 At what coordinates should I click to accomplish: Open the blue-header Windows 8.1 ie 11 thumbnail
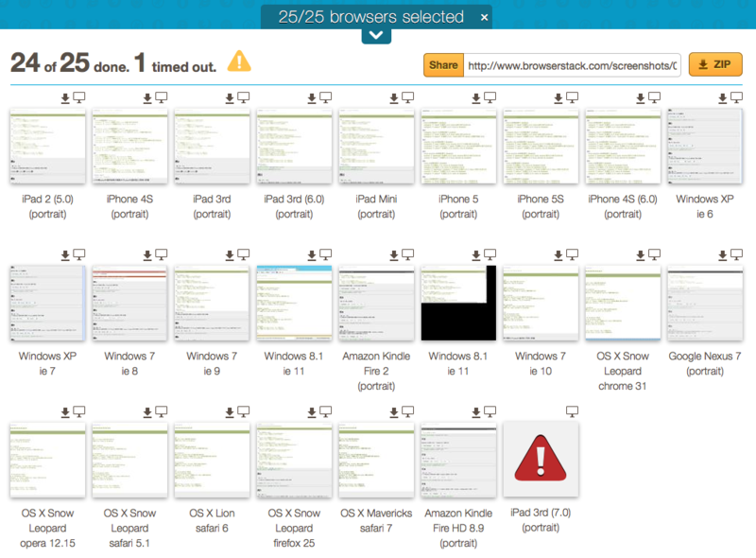pos(294,304)
